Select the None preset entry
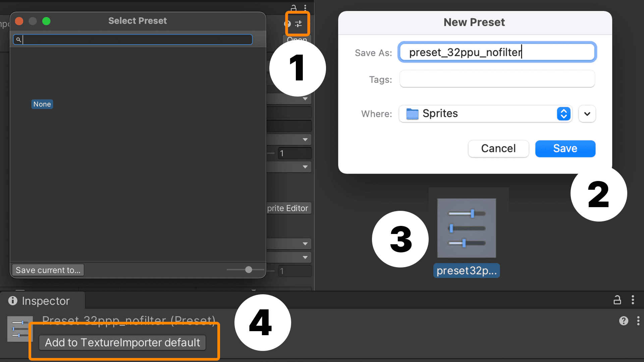 42,104
